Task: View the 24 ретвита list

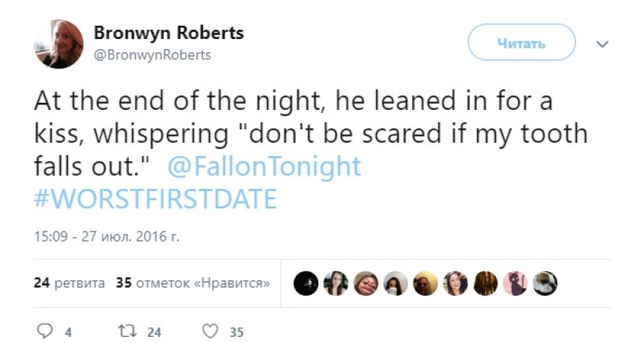Action: click(69, 283)
